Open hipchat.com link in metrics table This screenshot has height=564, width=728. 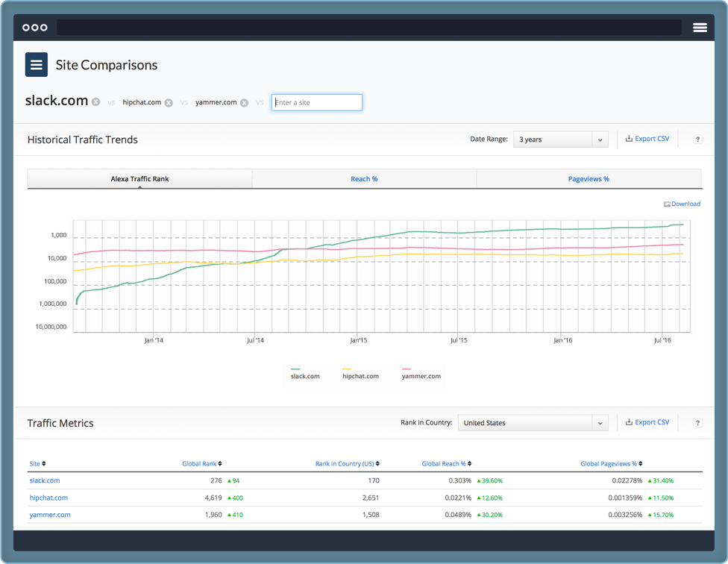48,498
